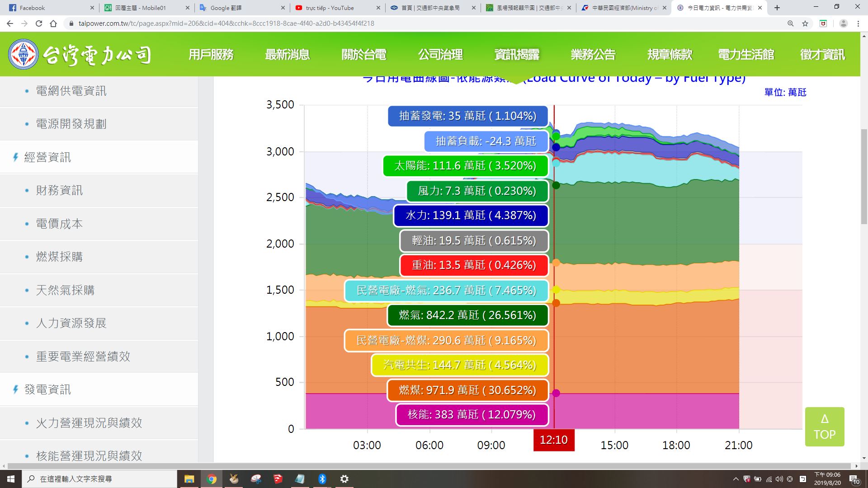Open the page zoom indicator

[790, 23]
